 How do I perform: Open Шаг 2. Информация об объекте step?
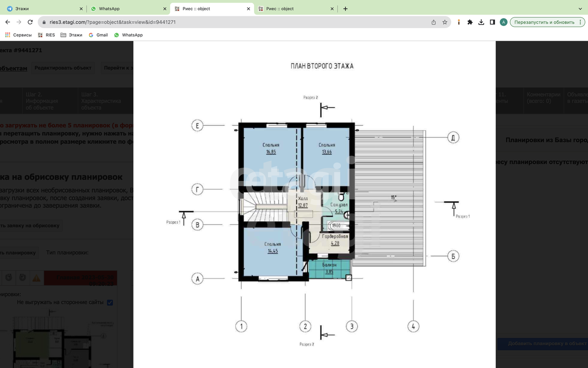(50, 101)
